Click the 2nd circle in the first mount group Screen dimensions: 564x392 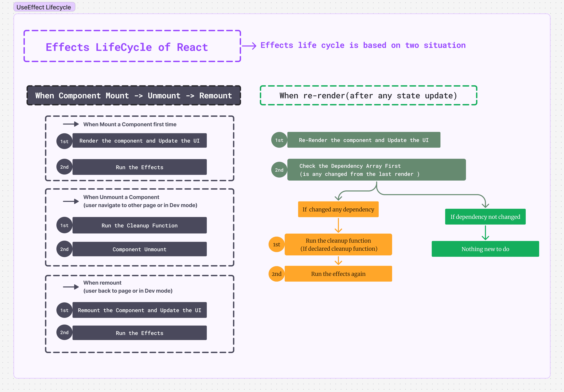point(64,167)
